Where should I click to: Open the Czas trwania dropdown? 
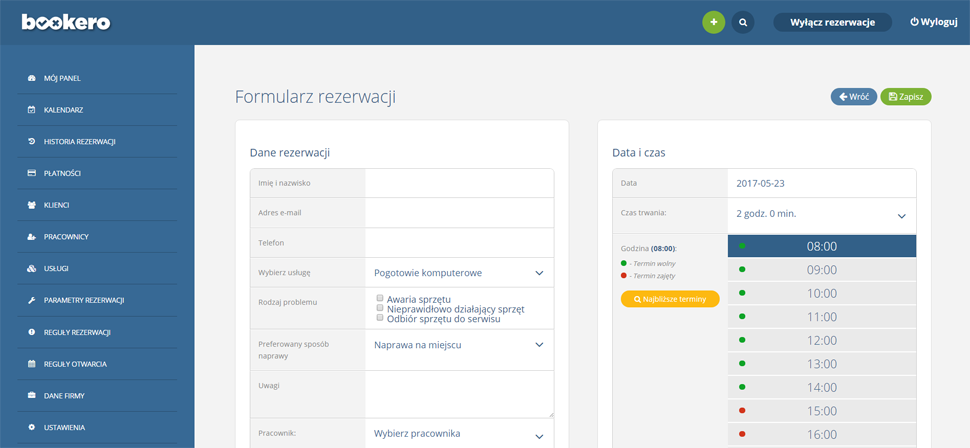(x=822, y=214)
